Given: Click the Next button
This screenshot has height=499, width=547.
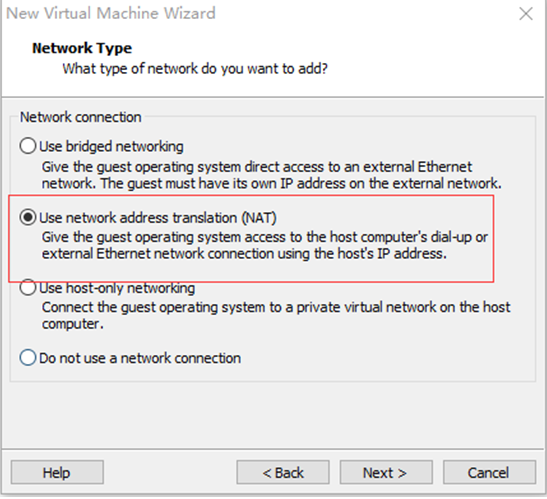Looking at the screenshot, I should pyautogui.click(x=386, y=472).
